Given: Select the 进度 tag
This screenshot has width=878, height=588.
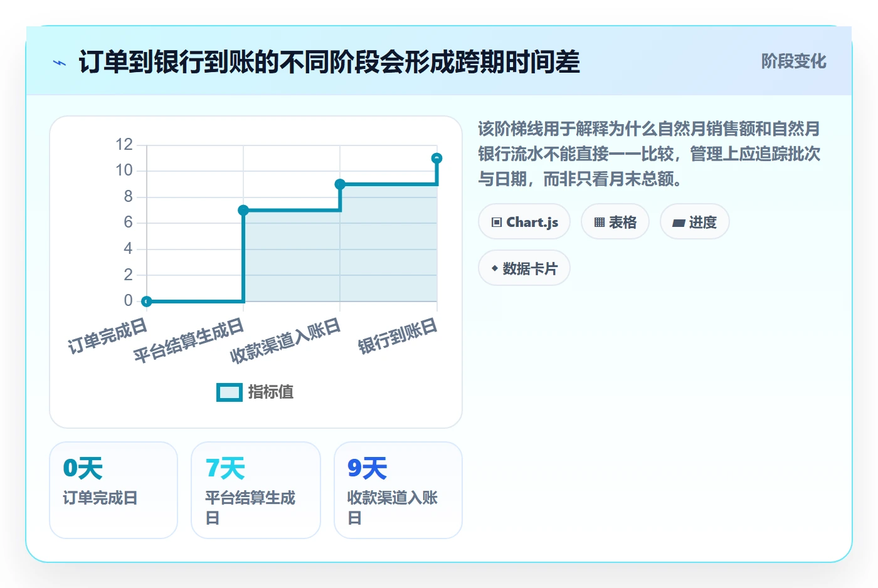Looking at the screenshot, I should tap(694, 221).
